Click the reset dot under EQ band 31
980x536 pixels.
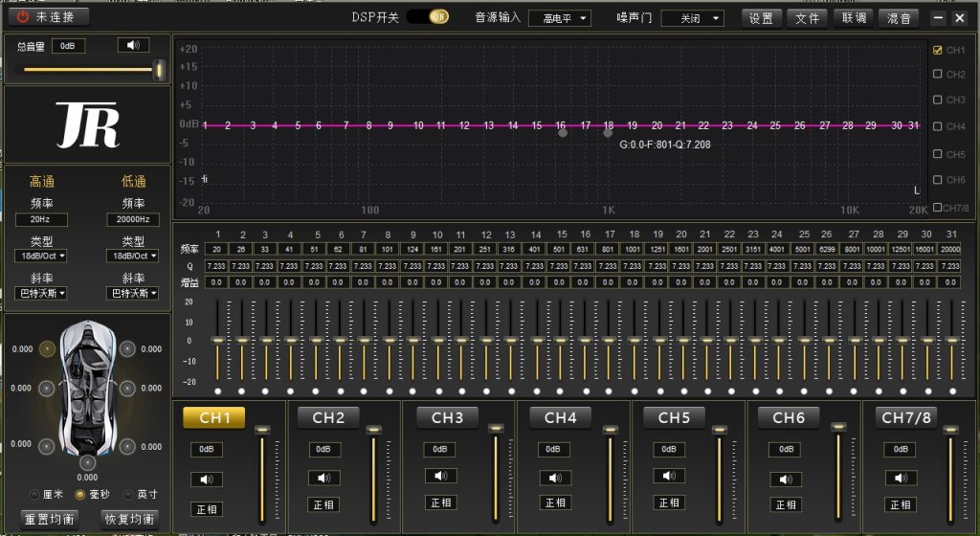[952, 391]
